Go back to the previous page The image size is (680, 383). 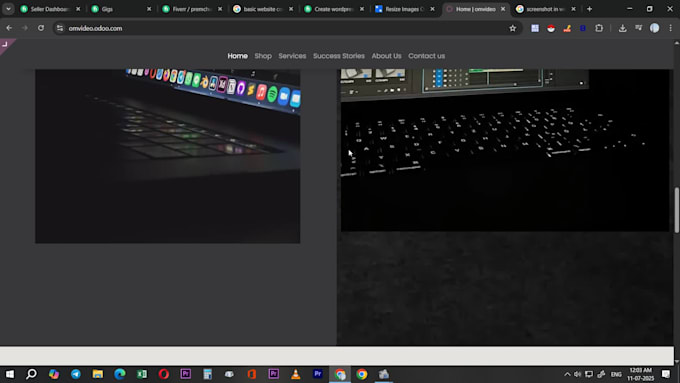[9, 28]
